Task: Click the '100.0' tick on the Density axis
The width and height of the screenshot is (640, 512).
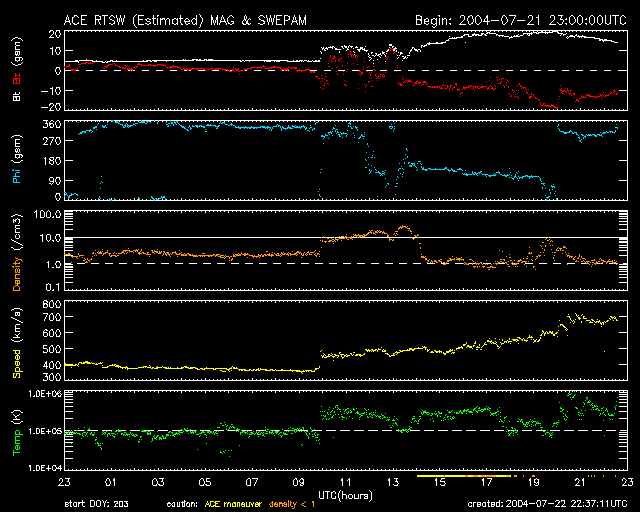Action: [48, 214]
